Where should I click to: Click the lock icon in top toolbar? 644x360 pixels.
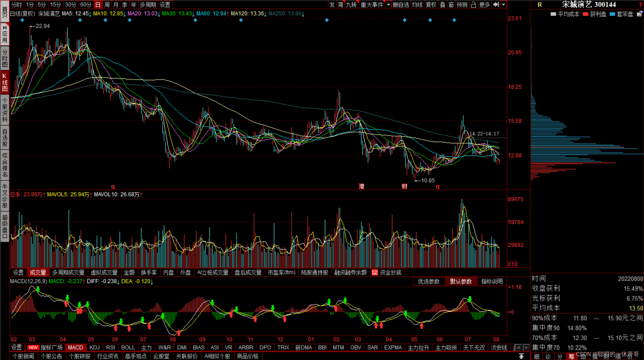click(473, 4)
